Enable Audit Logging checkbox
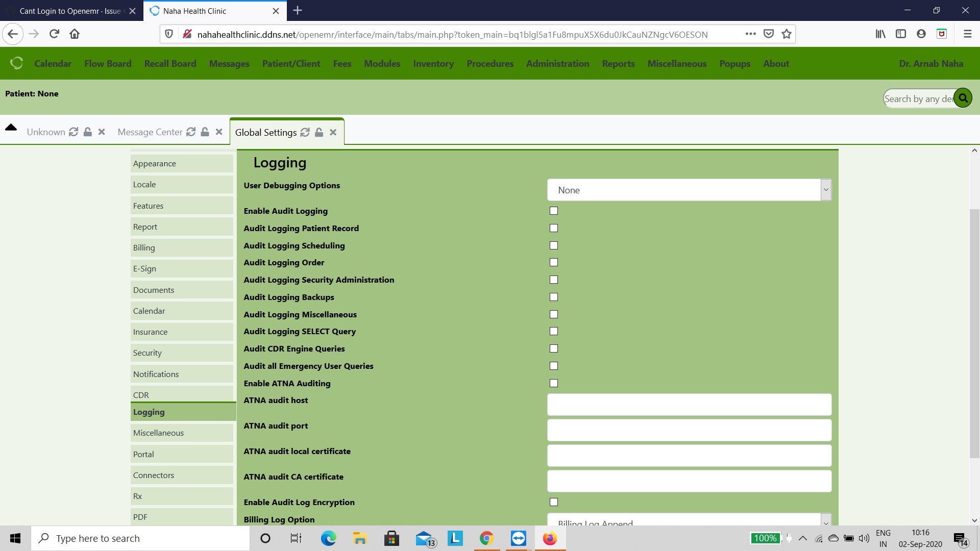 tap(554, 211)
